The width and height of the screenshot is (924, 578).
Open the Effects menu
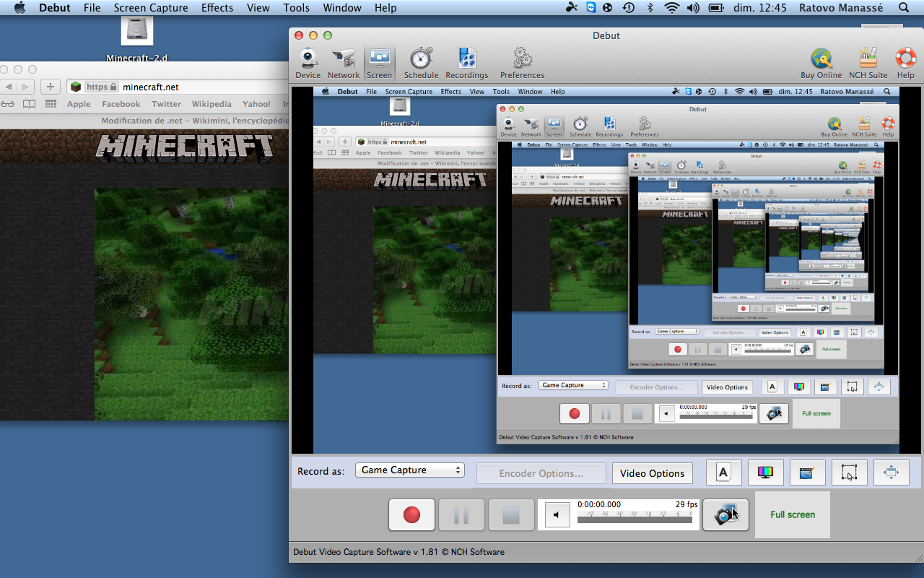(217, 8)
